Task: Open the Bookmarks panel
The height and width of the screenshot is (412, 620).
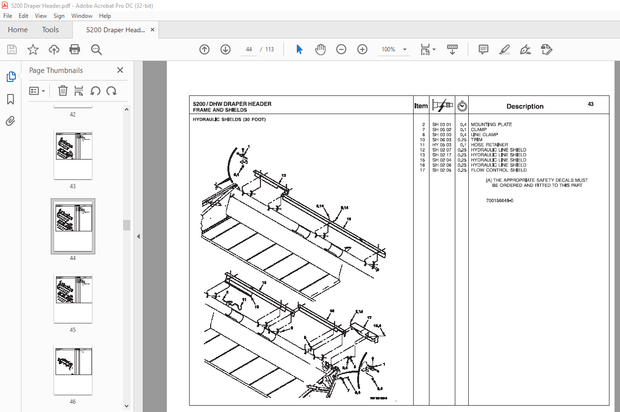Action: [x=11, y=99]
